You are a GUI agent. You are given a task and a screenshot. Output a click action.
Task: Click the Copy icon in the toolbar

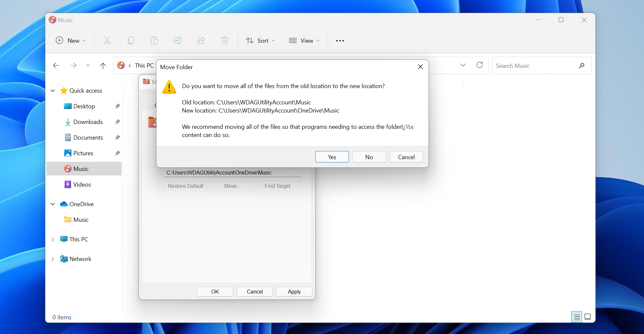coord(131,40)
